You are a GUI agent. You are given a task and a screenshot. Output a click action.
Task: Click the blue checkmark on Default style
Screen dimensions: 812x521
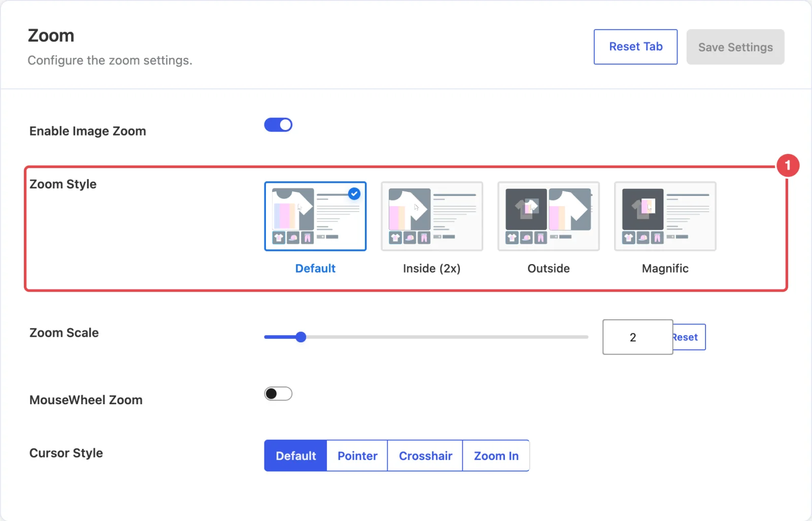354,193
